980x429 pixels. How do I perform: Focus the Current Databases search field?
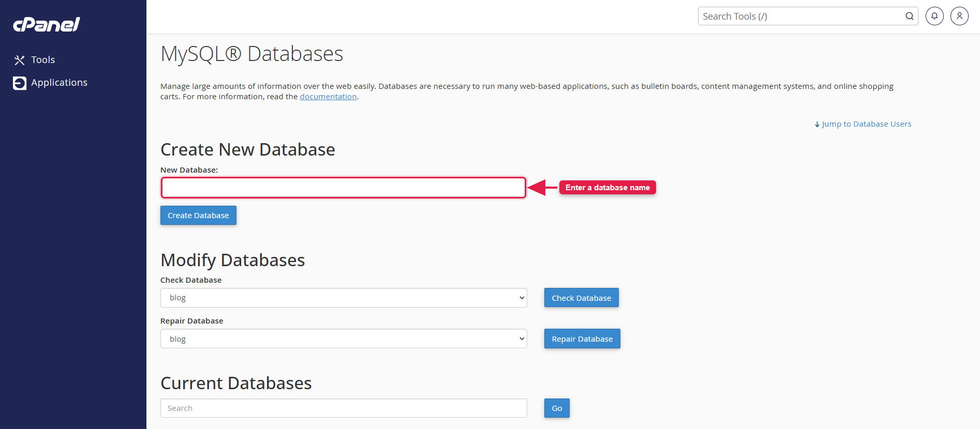pos(344,408)
